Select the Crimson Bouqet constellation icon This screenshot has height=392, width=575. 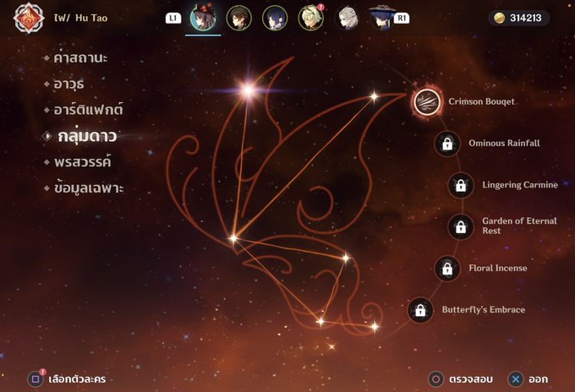pyautogui.click(x=427, y=101)
